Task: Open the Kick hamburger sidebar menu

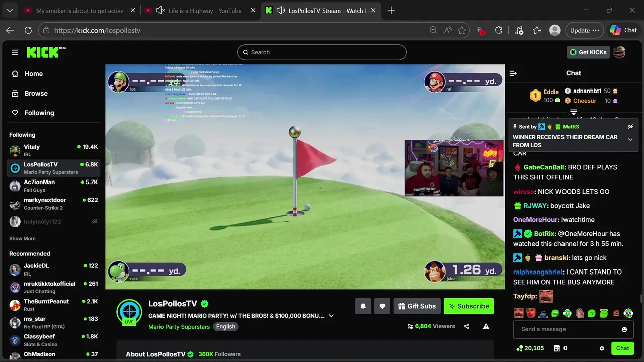Action: [x=15, y=52]
